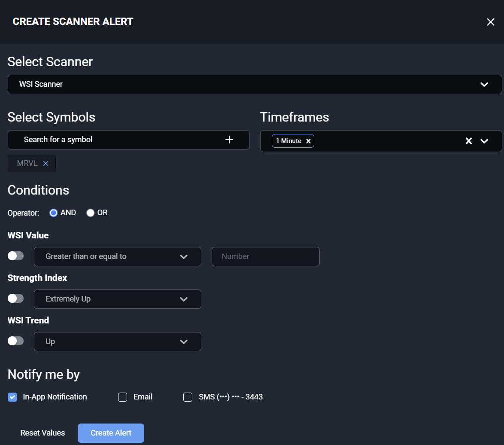Clear all selected timeframes
504x445 pixels.
469,141
